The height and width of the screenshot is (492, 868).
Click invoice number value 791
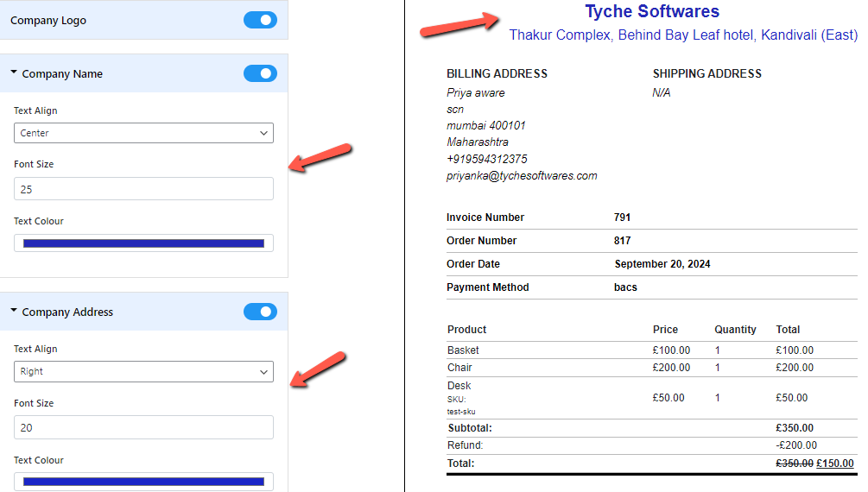click(622, 218)
